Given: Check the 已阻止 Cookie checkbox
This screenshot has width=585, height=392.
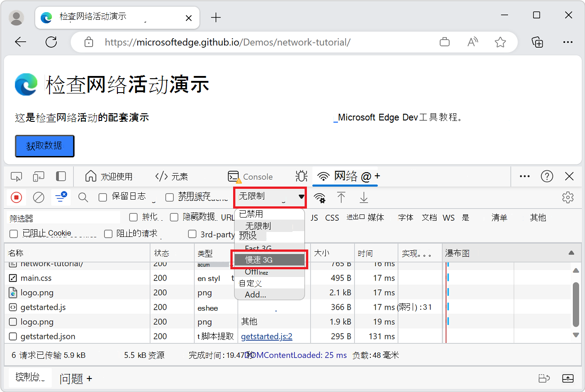Looking at the screenshot, I should (x=13, y=234).
